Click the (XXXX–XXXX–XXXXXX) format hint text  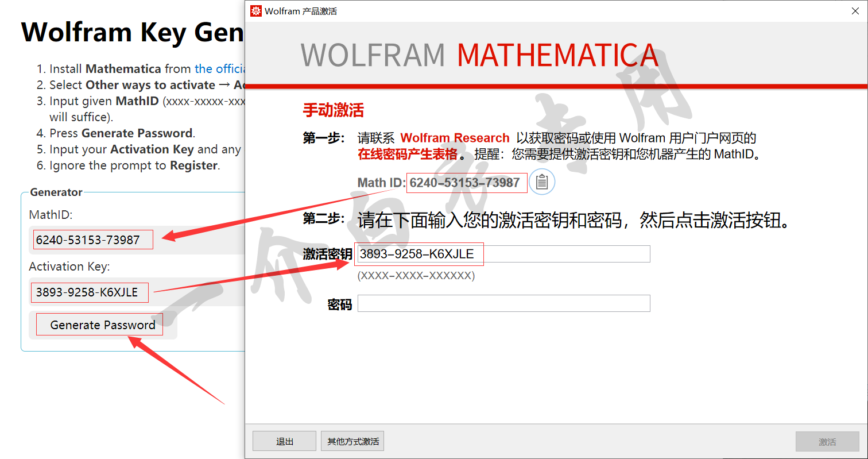(416, 276)
